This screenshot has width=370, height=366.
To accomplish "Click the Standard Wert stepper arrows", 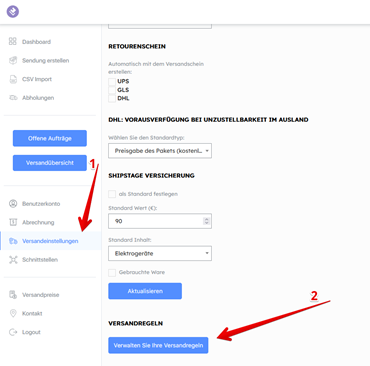I will pos(206,221).
